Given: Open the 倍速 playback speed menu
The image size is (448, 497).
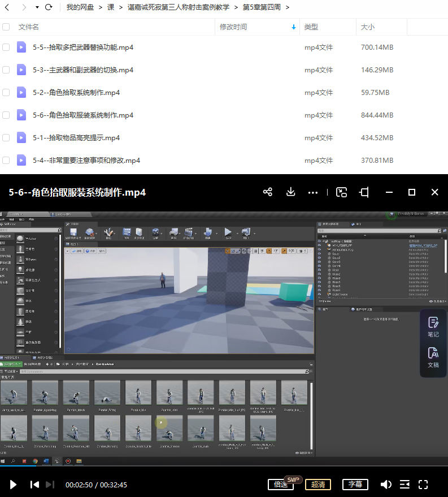Looking at the screenshot, I should click(x=281, y=485).
